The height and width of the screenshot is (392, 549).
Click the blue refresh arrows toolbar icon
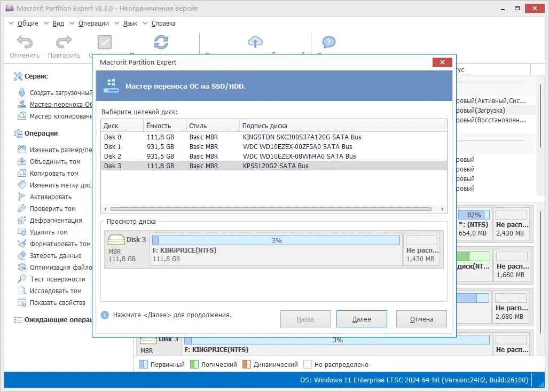click(161, 42)
